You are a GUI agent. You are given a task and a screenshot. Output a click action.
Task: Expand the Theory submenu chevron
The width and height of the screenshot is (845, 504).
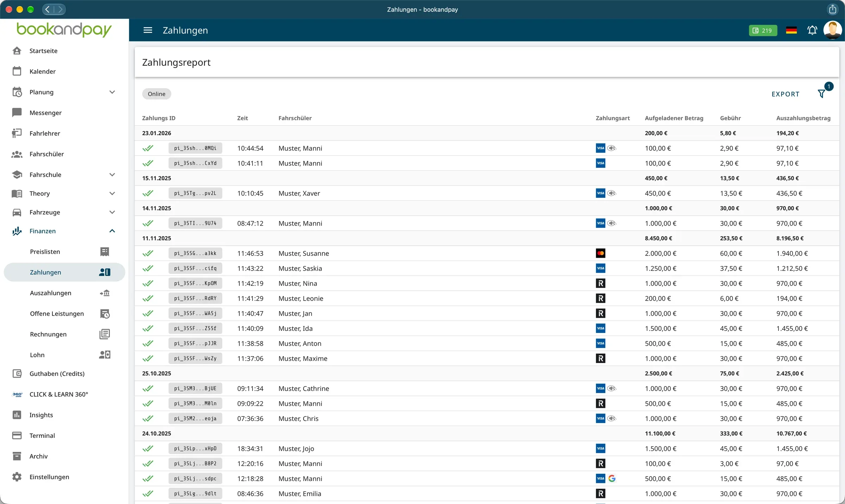point(112,193)
